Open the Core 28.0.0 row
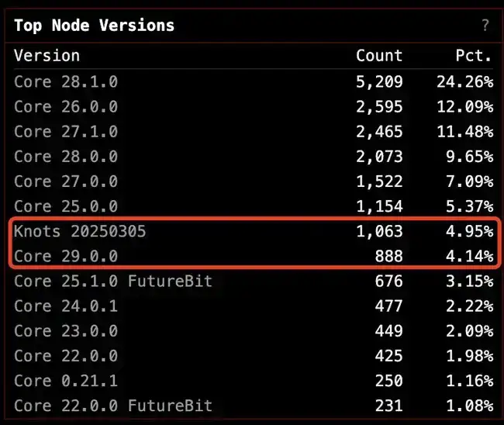 click(254, 157)
